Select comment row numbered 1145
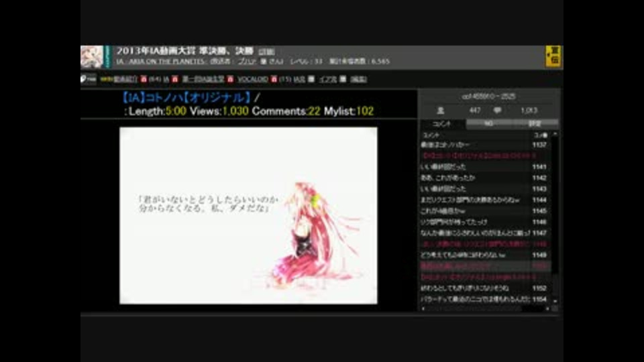Viewport: 644px width, 362px height. pyautogui.click(x=485, y=211)
